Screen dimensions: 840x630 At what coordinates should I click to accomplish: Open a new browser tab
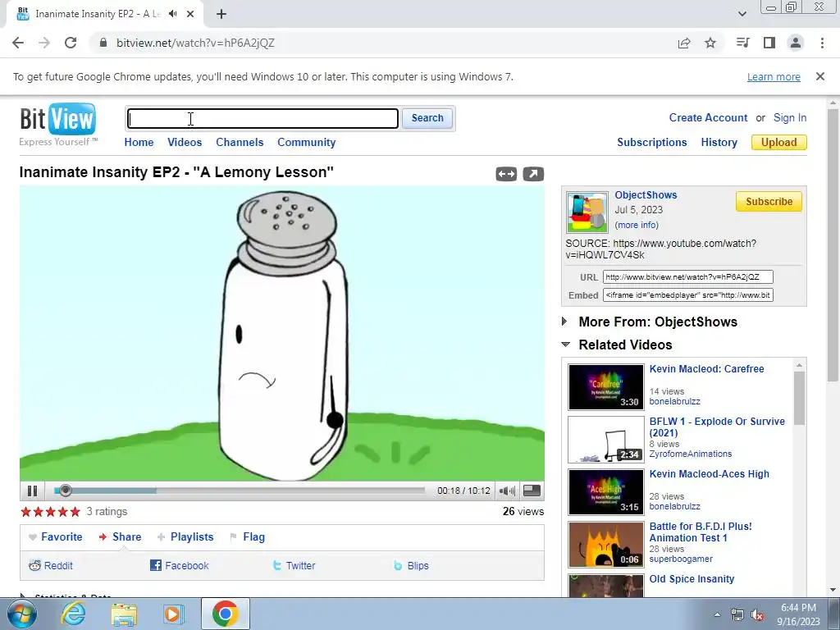(x=221, y=14)
